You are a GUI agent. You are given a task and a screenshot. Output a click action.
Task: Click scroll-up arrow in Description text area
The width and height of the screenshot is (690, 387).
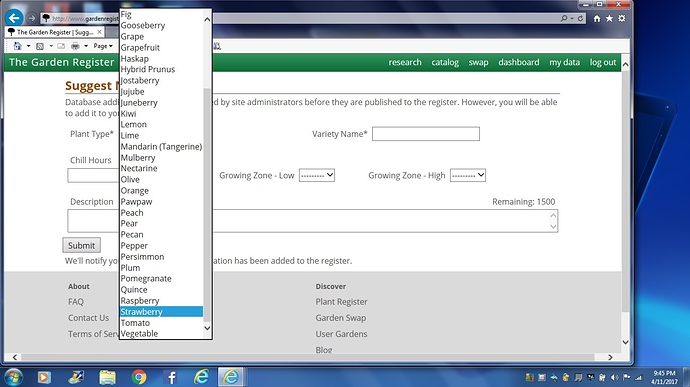pyautogui.click(x=553, y=215)
